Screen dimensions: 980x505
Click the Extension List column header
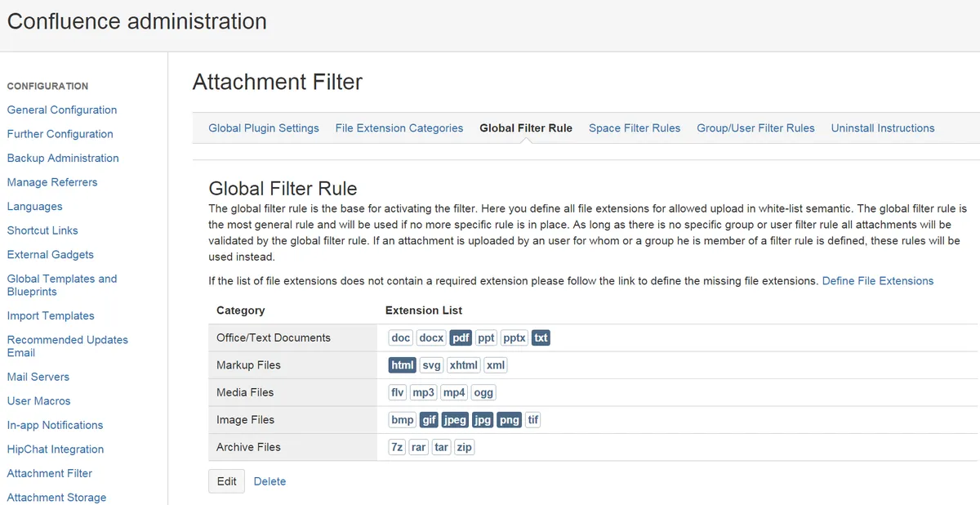pos(424,311)
